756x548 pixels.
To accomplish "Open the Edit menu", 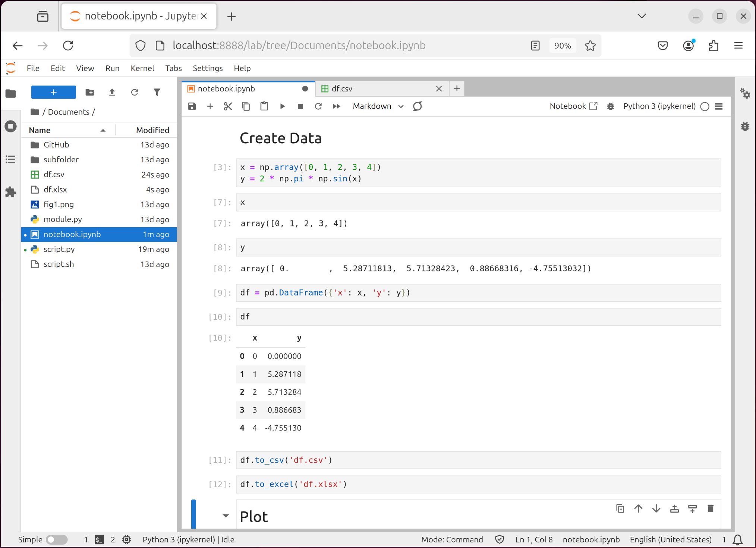I will click(58, 68).
